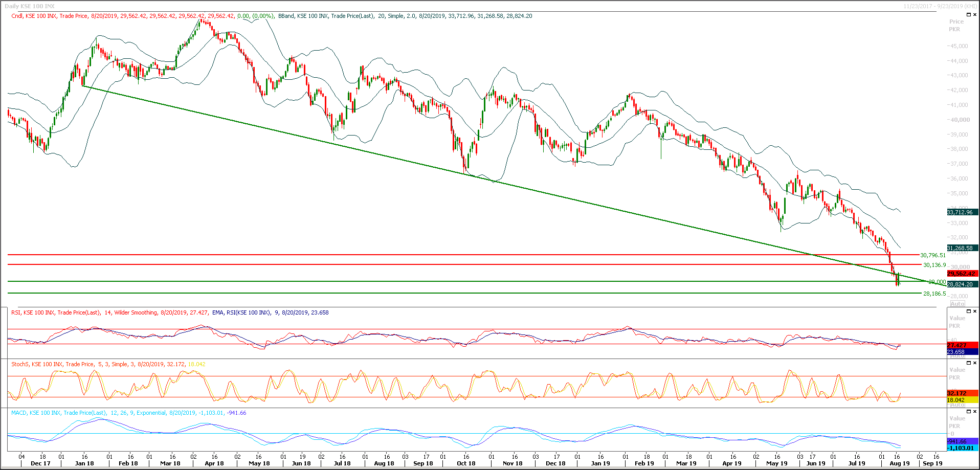Maximize the StochS indicator panel
This screenshot has height=470, width=980.
click(x=968, y=363)
